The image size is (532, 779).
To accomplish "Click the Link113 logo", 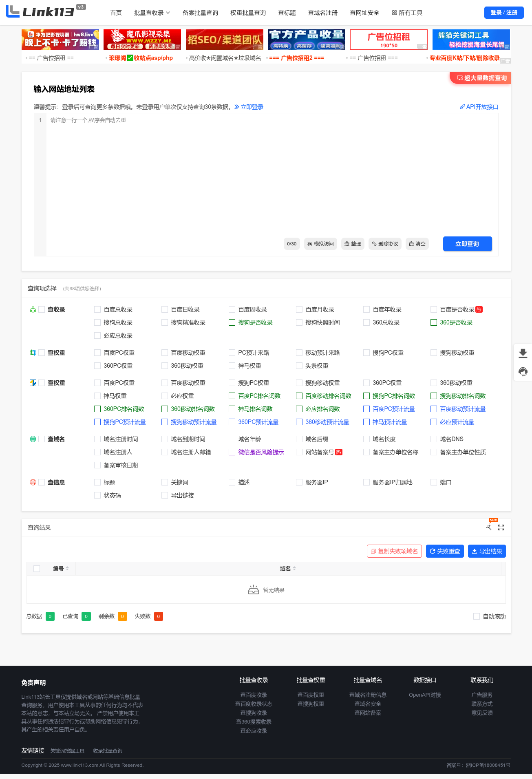I will (x=41, y=12).
